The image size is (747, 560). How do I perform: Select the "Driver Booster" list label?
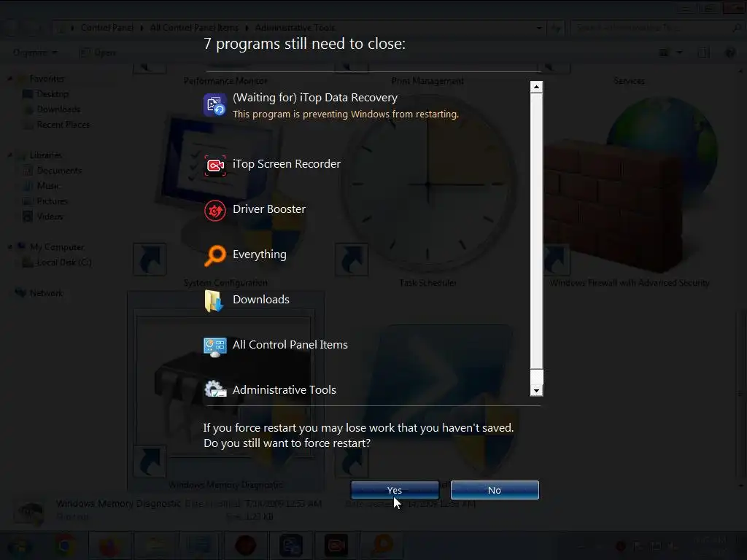(269, 209)
